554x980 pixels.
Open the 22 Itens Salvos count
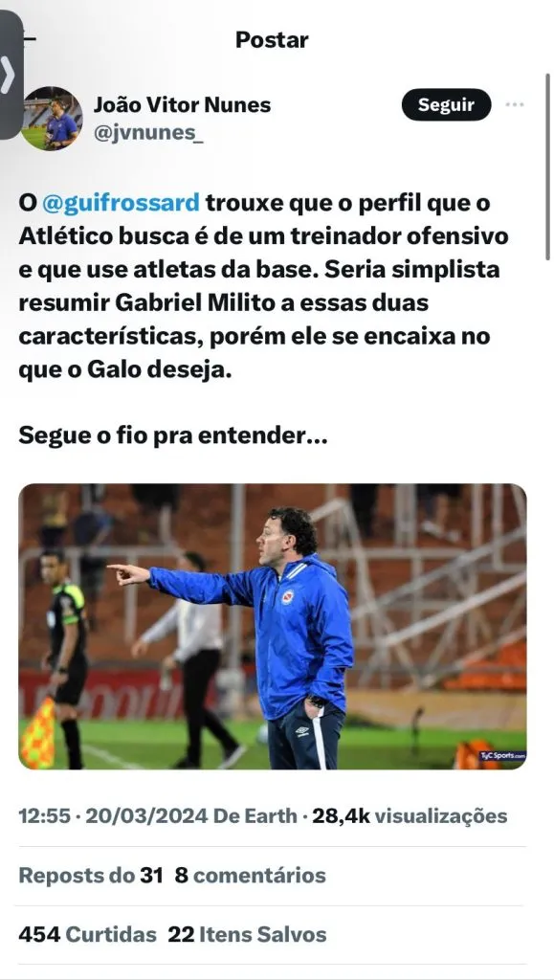247,934
